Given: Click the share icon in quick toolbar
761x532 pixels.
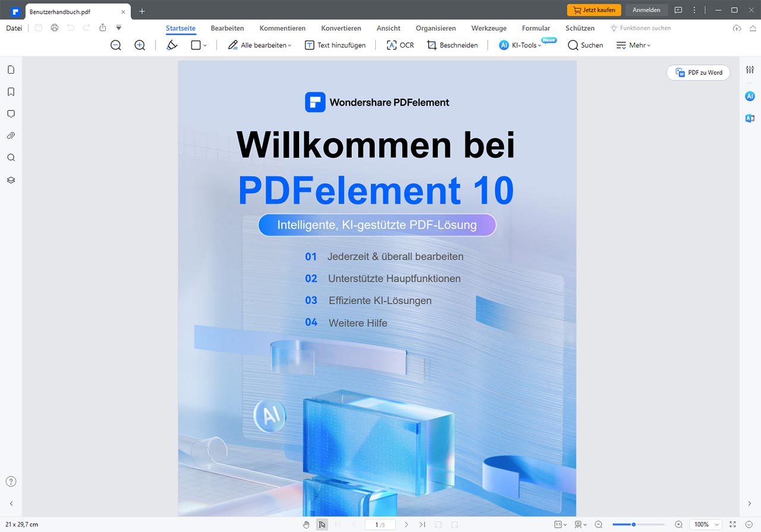Looking at the screenshot, I should coord(103,28).
